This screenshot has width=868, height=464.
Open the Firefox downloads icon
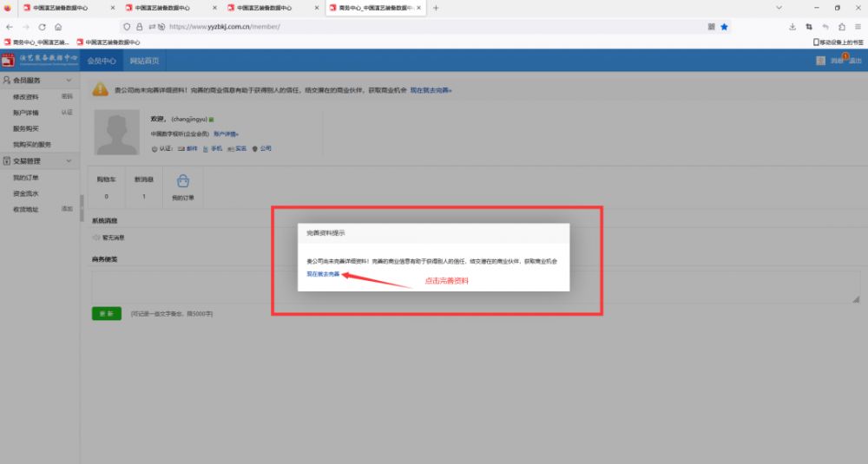792,27
